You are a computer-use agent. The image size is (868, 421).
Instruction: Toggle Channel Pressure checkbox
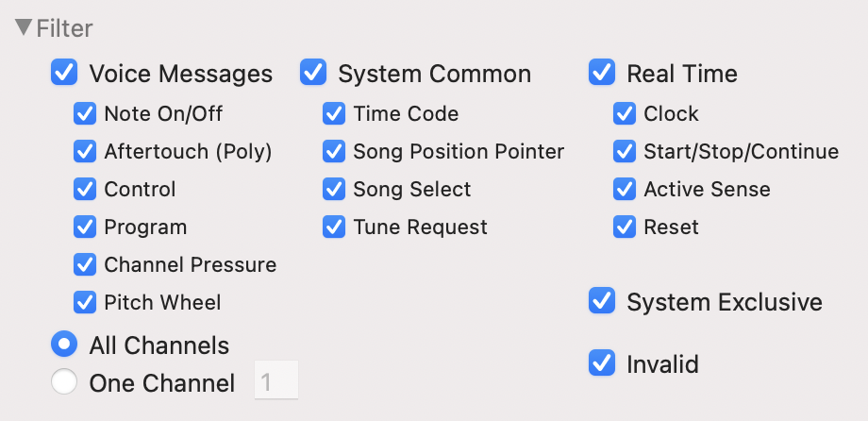point(85,265)
